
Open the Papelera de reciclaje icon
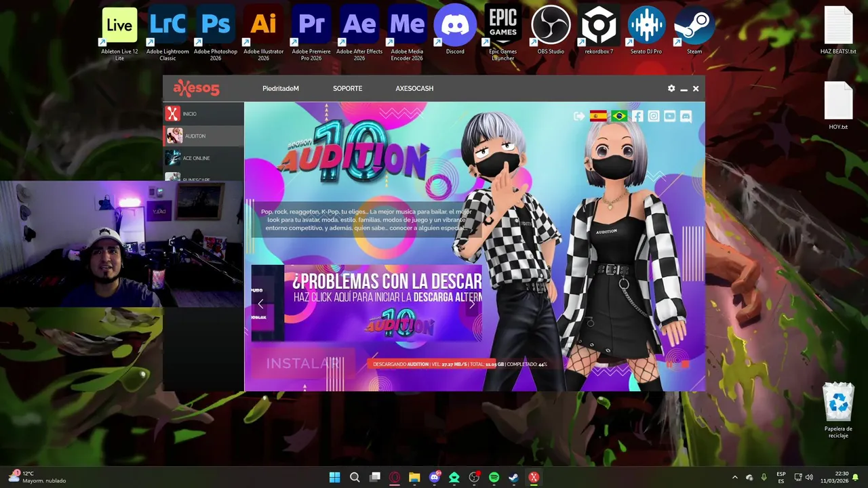839,410
